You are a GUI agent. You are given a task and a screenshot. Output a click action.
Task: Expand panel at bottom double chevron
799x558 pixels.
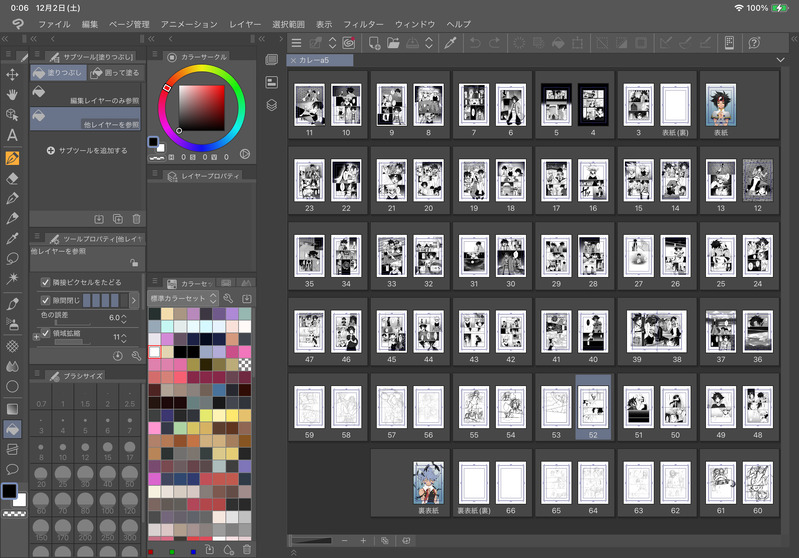(x=294, y=552)
